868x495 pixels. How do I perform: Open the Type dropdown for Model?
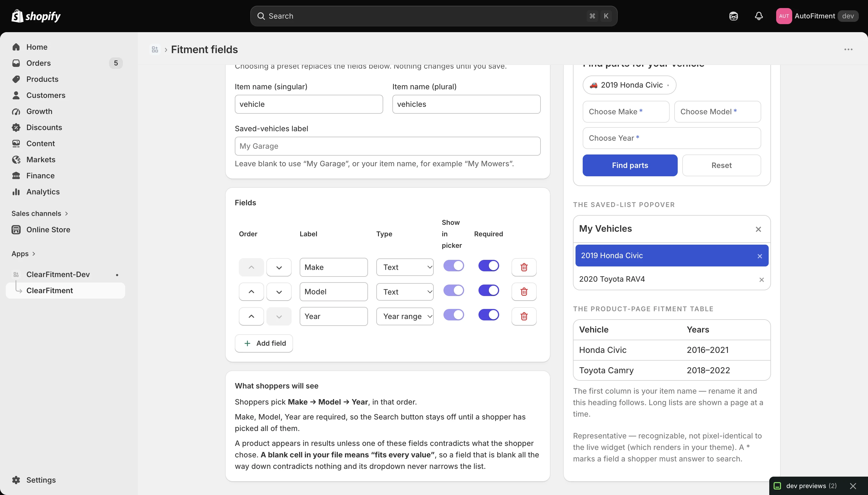405,292
